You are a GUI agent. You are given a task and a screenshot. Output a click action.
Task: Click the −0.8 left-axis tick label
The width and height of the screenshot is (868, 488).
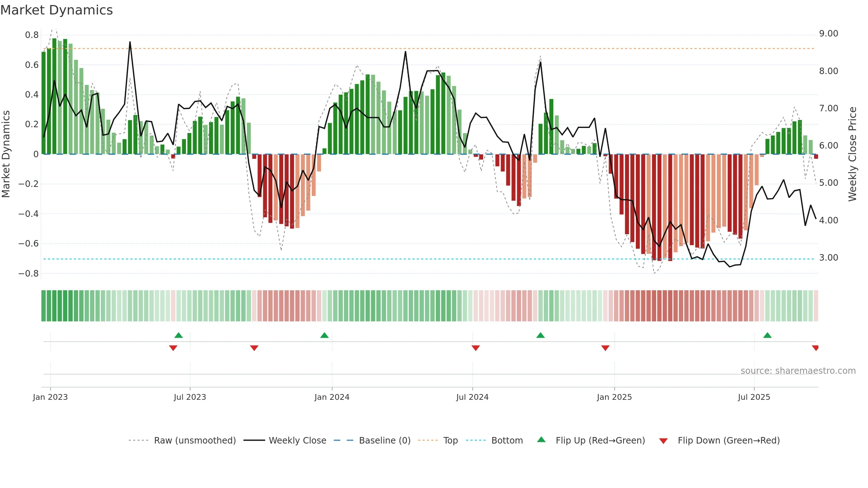[x=29, y=274]
